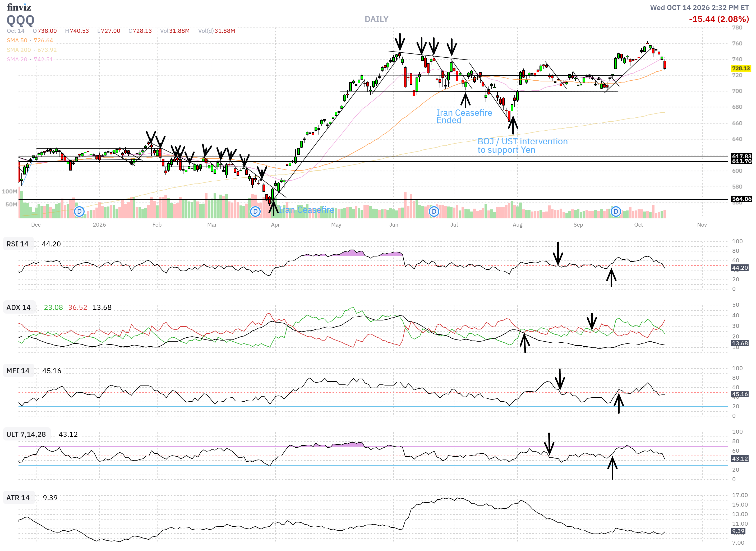Click the Oct 14 date in header

click(16, 31)
